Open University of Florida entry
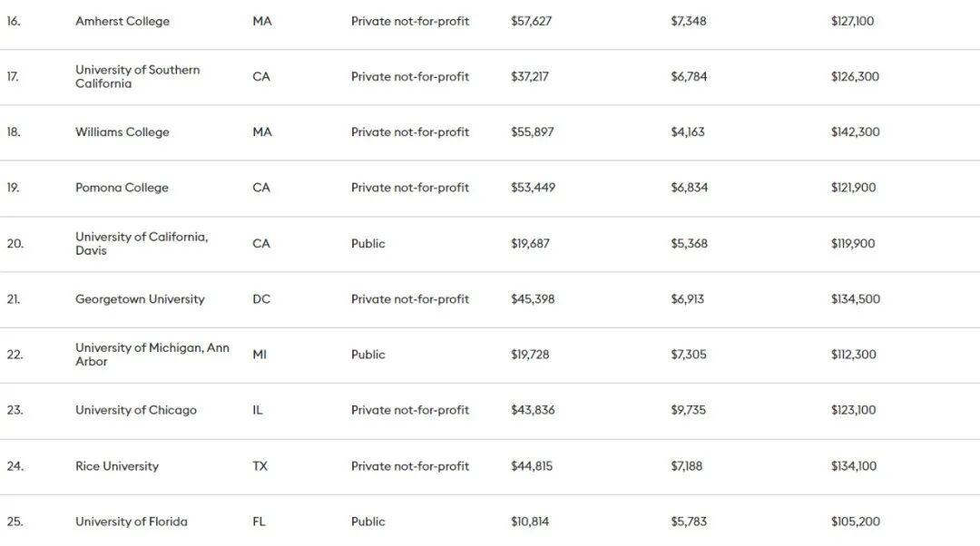 coord(132,522)
